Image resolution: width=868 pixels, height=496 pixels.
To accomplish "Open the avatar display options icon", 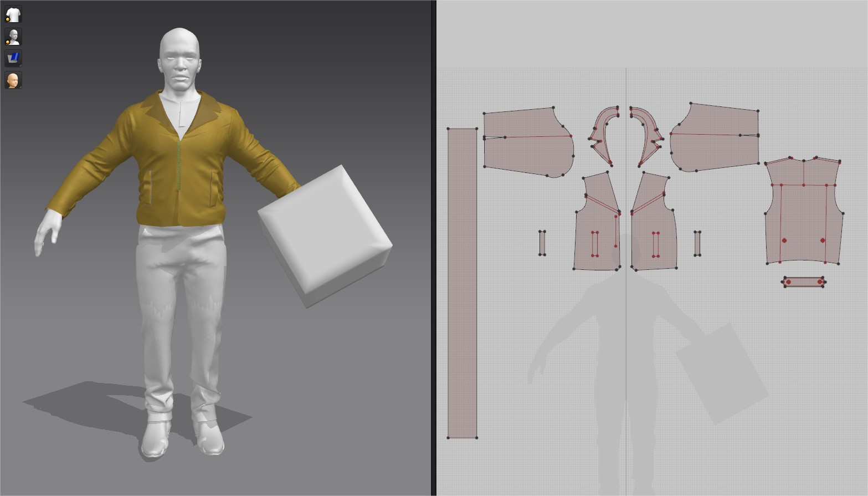I will click(x=13, y=37).
